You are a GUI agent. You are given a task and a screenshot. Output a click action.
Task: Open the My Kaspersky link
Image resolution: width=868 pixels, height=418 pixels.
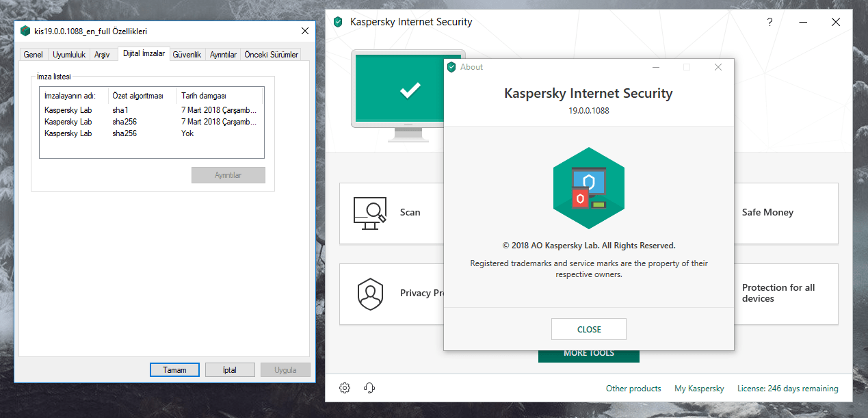click(x=699, y=389)
